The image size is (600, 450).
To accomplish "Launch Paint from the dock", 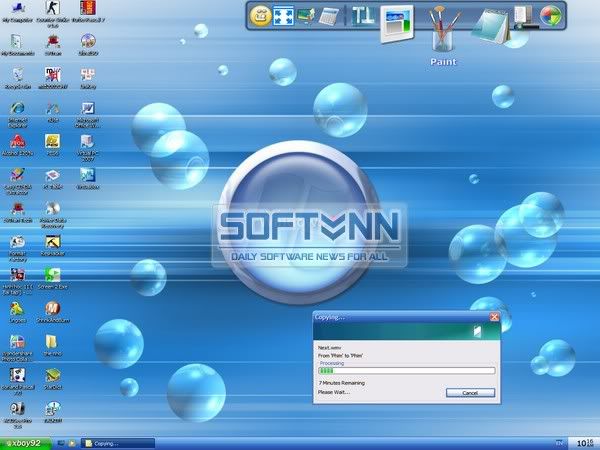I will 445,30.
